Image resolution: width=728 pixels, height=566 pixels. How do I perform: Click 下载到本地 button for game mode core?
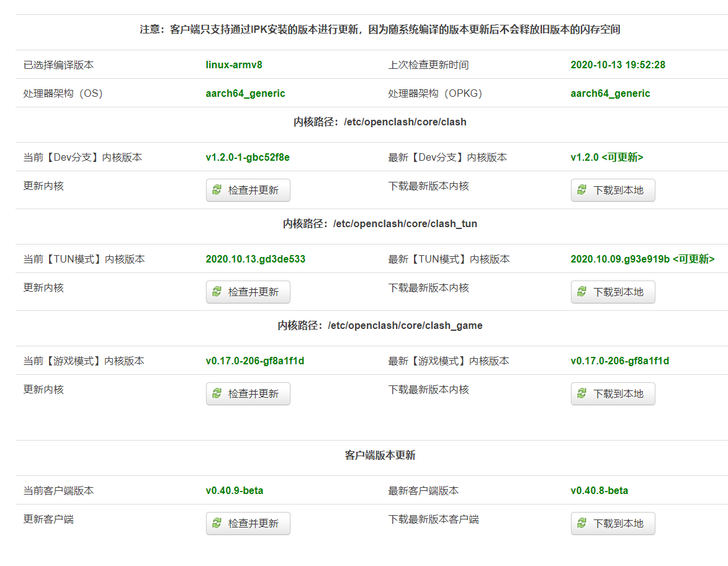[x=613, y=393]
